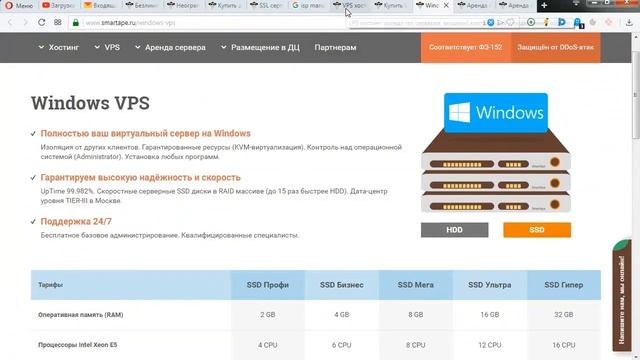
Task: Switch to the Безлим tab
Action: pos(142,6)
